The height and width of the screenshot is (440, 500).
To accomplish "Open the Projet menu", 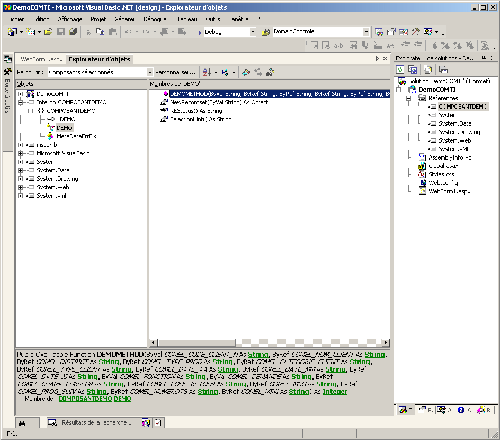I will point(98,19).
